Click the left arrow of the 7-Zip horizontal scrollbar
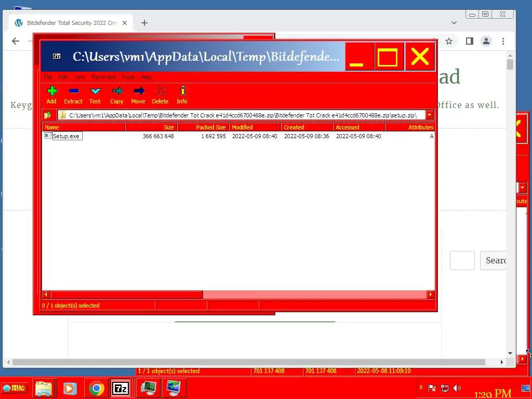The width and height of the screenshot is (532, 399). pyautogui.click(x=46, y=295)
